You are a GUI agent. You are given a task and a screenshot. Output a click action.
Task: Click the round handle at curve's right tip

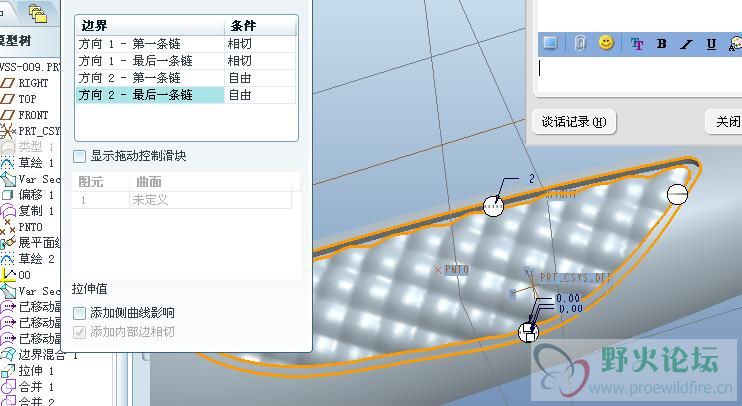tap(677, 194)
